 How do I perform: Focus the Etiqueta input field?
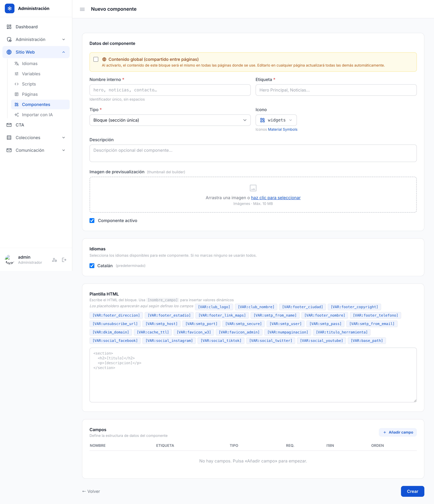click(336, 90)
